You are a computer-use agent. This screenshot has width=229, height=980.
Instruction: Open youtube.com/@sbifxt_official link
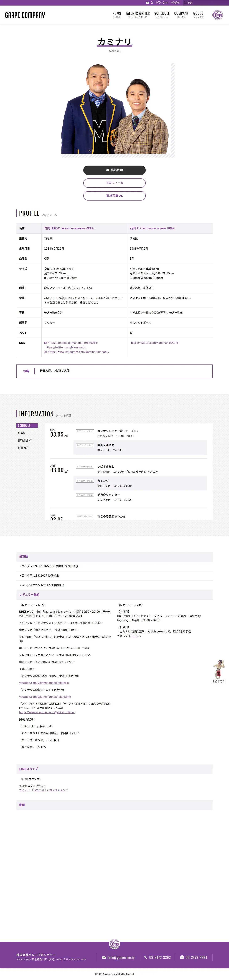[x=47, y=712]
